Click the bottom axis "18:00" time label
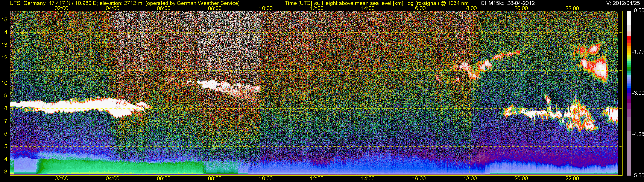Screen dimensions: 644x182 click(x=470, y=179)
